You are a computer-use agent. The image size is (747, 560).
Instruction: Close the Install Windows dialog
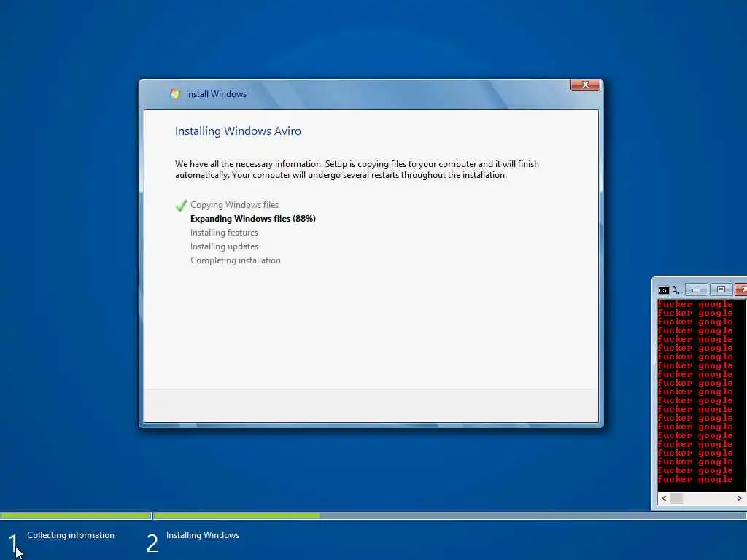(x=585, y=85)
